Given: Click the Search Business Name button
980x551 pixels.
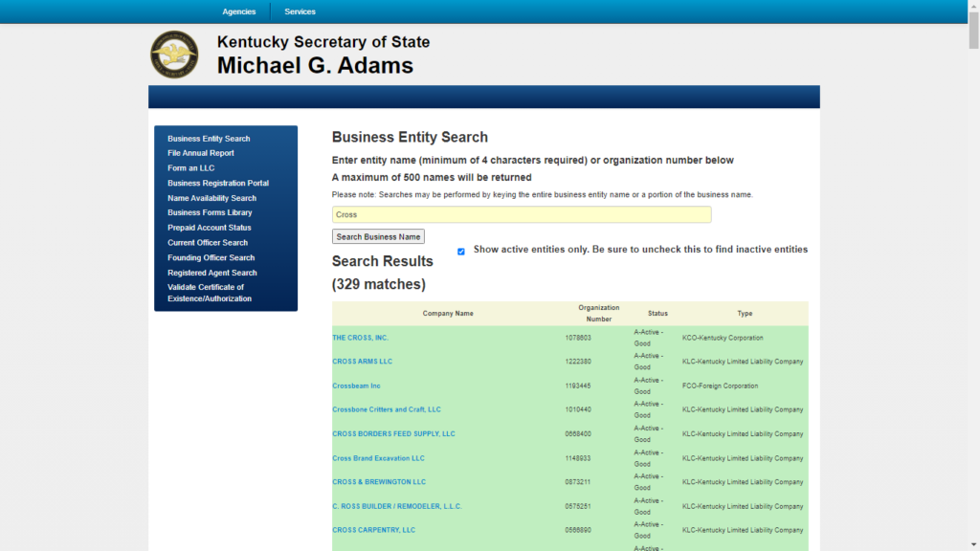Looking at the screenshot, I should pyautogui.click(x=377, y=236).
